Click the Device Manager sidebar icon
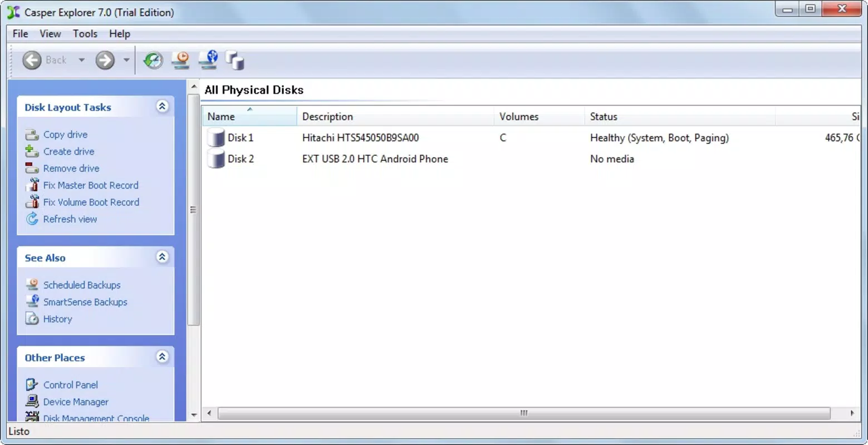 point(32,401)
